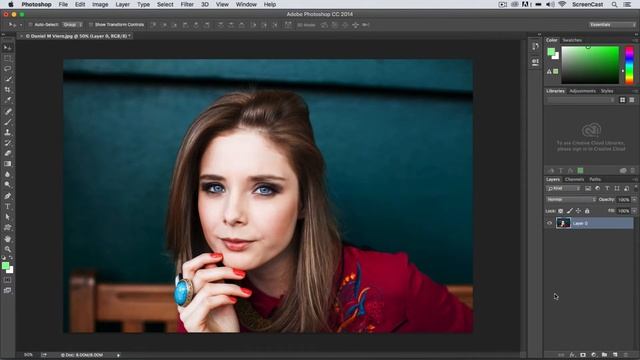Open the collapsed History panel icon
The width and height of the screenshot is (640, 360).
coord(535,47)
